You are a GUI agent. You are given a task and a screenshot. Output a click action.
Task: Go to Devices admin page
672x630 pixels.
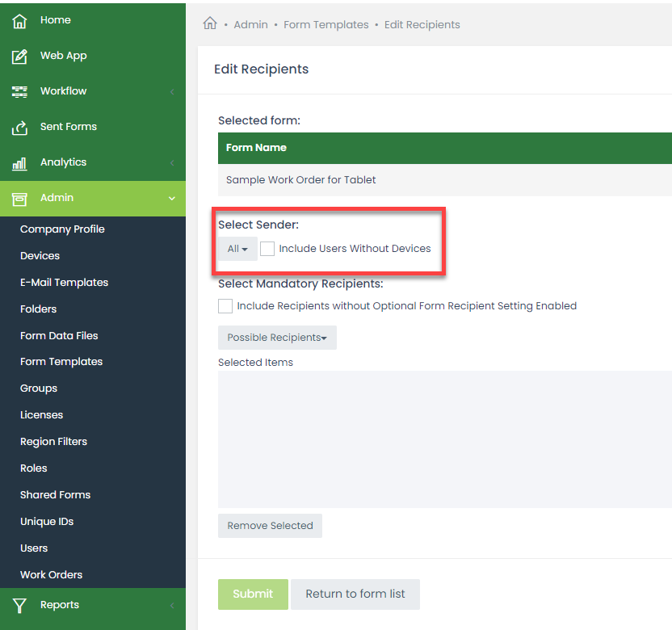coord(40,256)
